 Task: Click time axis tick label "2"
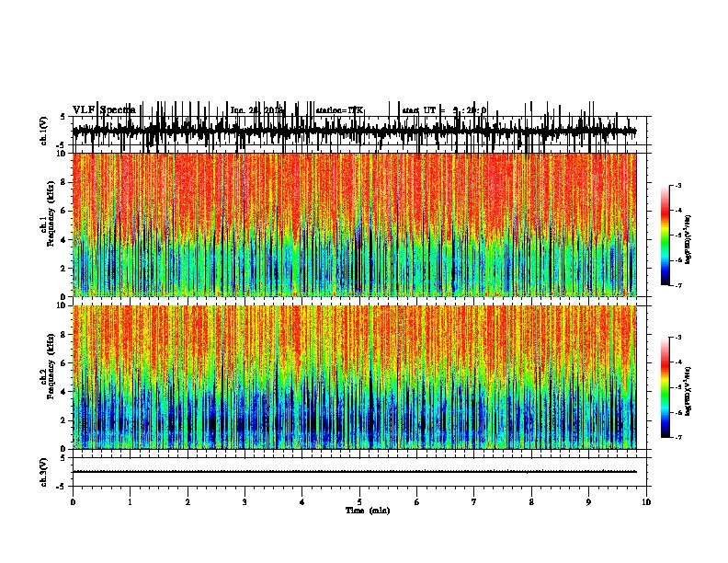point(188,502)
